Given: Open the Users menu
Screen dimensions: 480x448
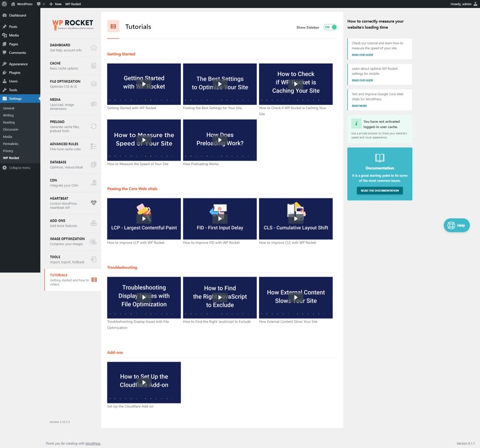Looking at the screenshot, I should [x=20, y=81].
